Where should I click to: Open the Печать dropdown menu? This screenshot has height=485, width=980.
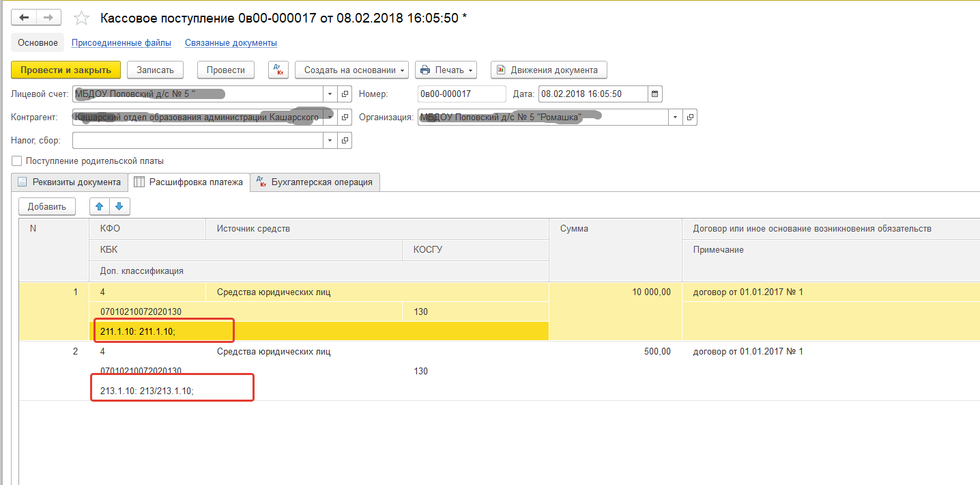(x=446, y=70)
